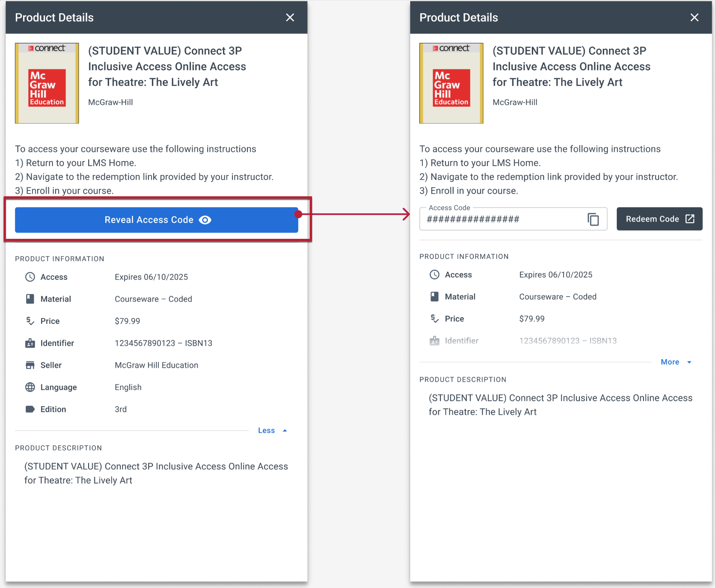Expand details with the More link
This screenshot has width=715, height=588.
670,362
